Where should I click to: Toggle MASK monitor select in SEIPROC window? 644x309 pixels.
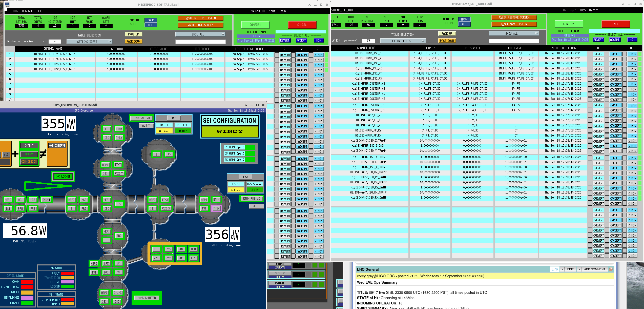[x=151, y=20]
